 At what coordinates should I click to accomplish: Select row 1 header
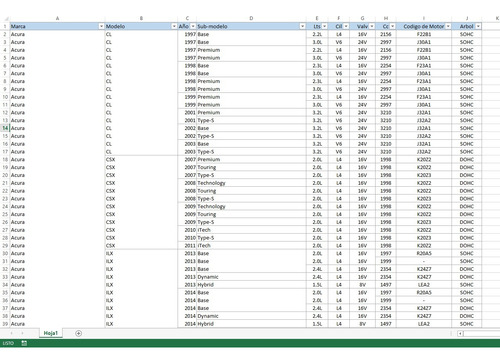tap(5, 26)
